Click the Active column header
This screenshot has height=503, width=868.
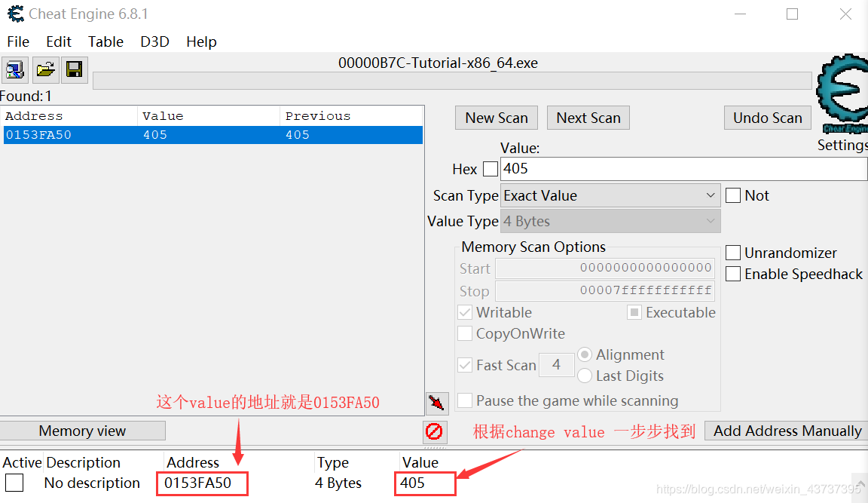pyautogui.click(x=22, y=462)
